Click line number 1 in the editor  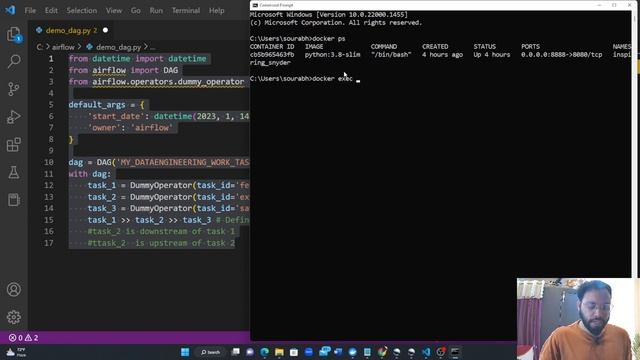[51, 59]
